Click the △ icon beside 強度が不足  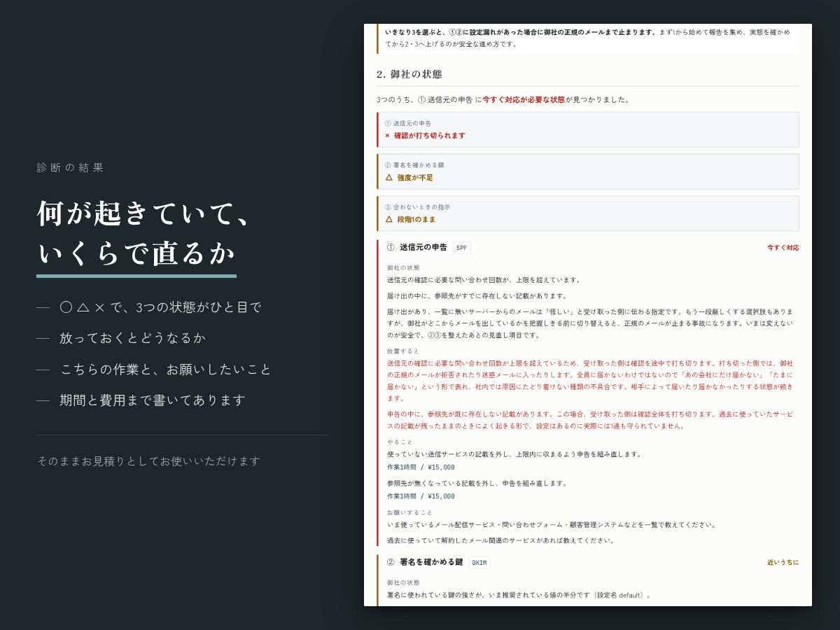pyautogui.click(x=388, y=178)
